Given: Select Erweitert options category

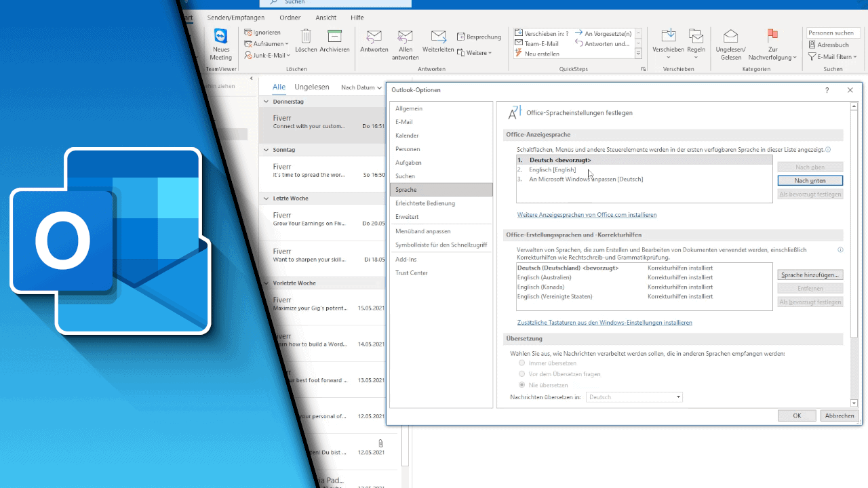Looking at the screenshot, I should coord(441,217).
